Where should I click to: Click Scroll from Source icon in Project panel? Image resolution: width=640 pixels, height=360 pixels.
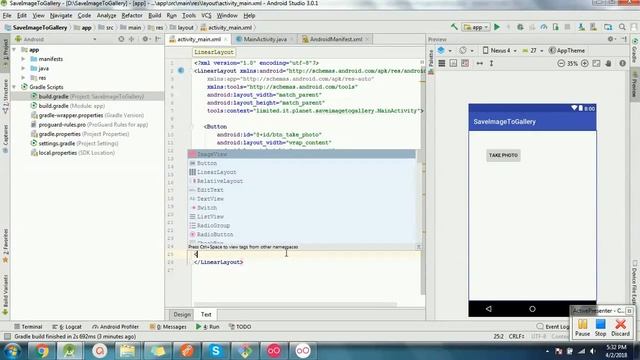121,39
